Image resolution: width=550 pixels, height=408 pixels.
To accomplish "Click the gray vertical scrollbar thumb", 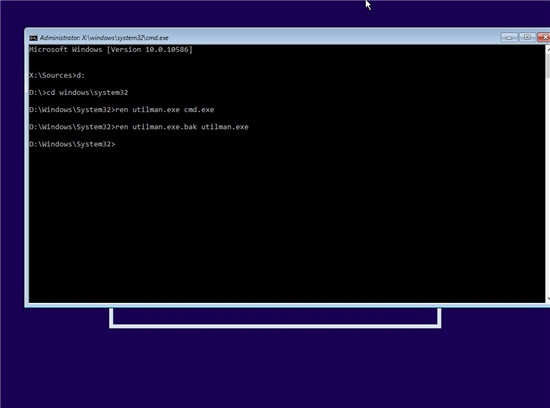I will 548,66.
